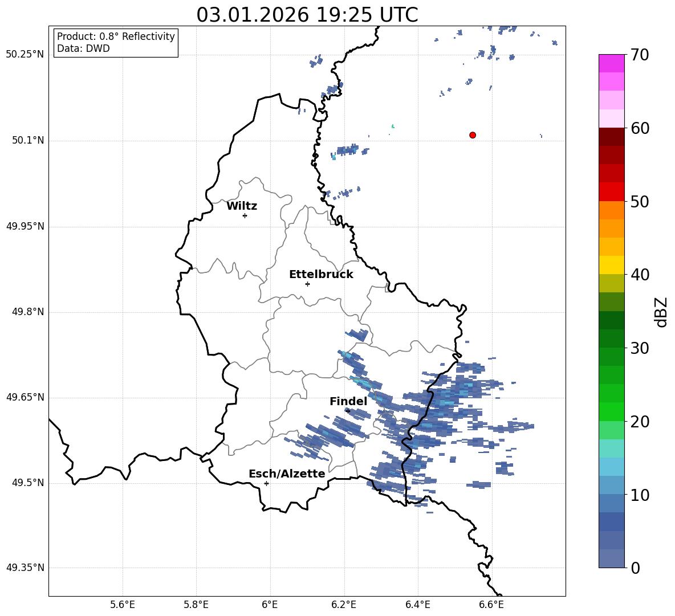Click the yellow colorbar segment at 40

pos(611,265)
